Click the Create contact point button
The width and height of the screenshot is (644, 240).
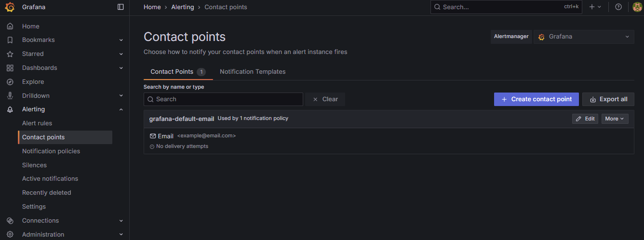[x=536, y=99]
